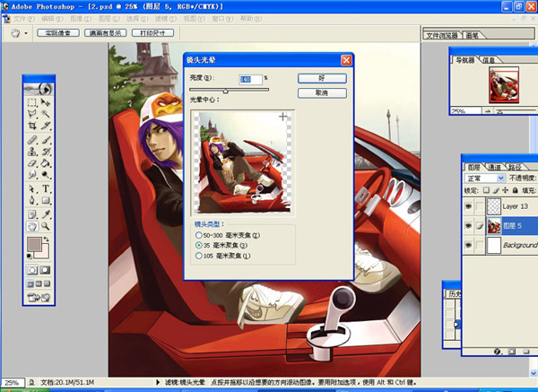Click 好 to apply lens flare
This screenshot has height=392, width=538.
(322, 78)
